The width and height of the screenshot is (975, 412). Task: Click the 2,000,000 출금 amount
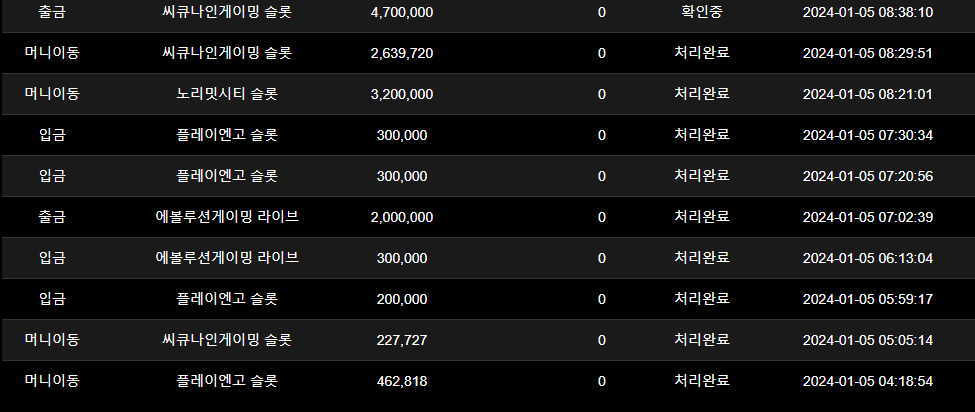[x=402, y=217]
